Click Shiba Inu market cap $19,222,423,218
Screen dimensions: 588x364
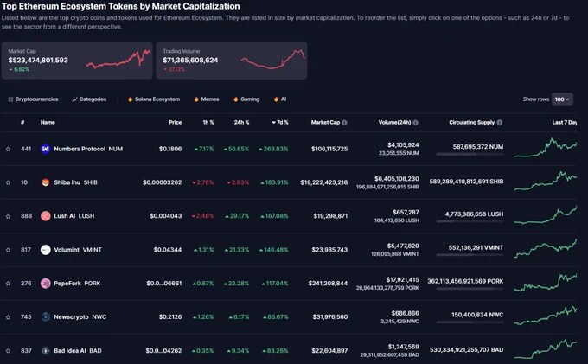(x=324, y=182)
